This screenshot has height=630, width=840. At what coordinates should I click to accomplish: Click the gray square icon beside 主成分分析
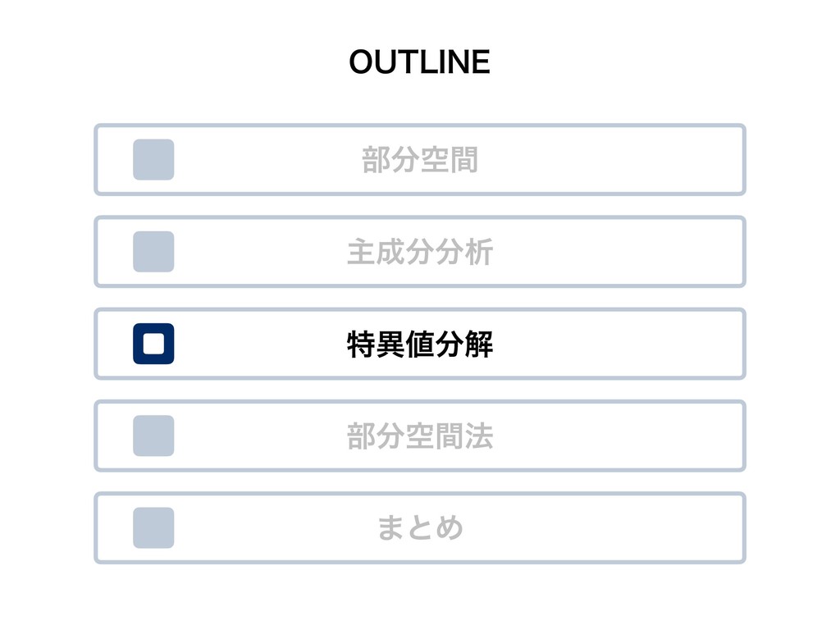[x=153, y=252]
